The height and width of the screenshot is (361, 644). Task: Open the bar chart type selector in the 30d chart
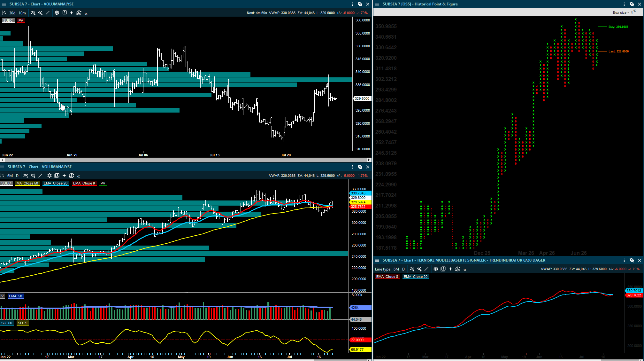click(4, 13)
